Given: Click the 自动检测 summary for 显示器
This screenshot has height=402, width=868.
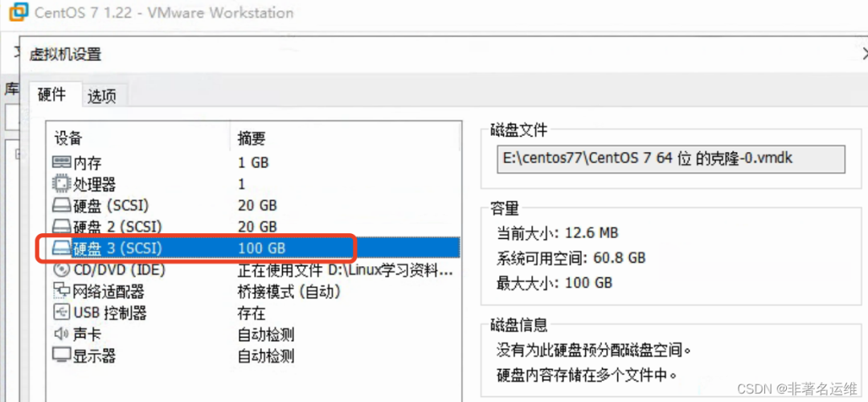Looking at the screenshot, I should coord(266,356).
